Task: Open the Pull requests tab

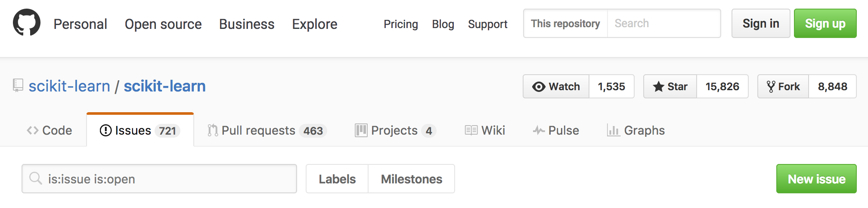Action: (x=267, y=130)
